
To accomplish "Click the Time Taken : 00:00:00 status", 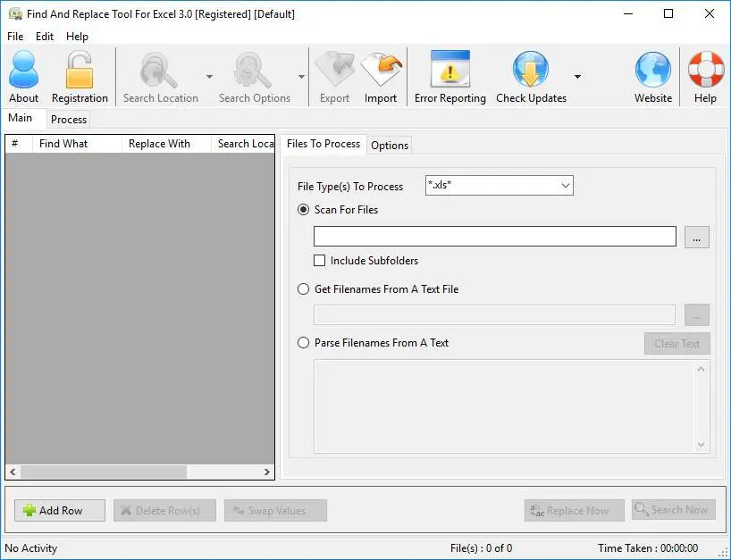I will click(648, 548).
